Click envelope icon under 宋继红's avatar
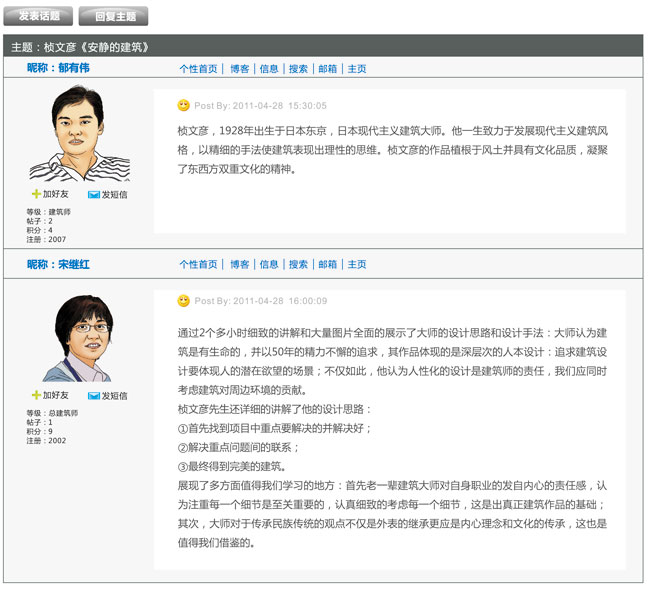Screen dimensions: 650x591 click(94, 395)
